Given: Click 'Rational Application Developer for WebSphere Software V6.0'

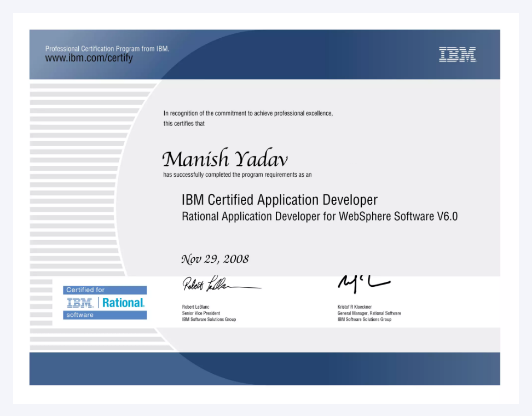Looking at the screenshot, I should click(320, 216).
